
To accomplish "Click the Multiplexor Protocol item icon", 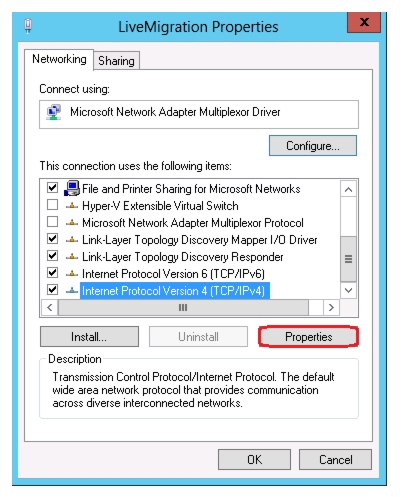I will click(x=72, y=223).
